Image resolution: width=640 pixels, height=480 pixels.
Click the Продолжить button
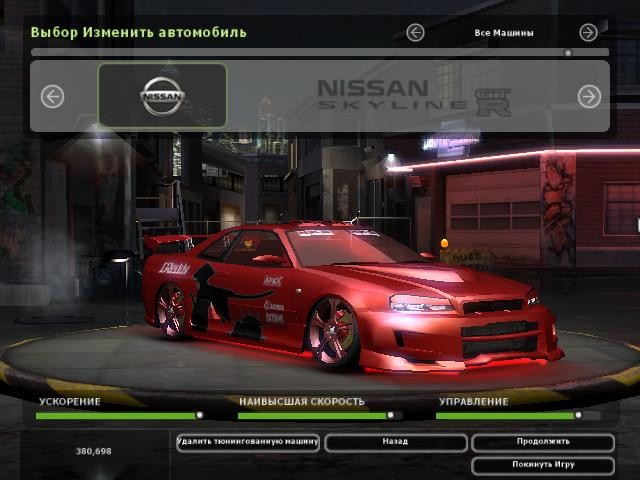tap(542, 442)
